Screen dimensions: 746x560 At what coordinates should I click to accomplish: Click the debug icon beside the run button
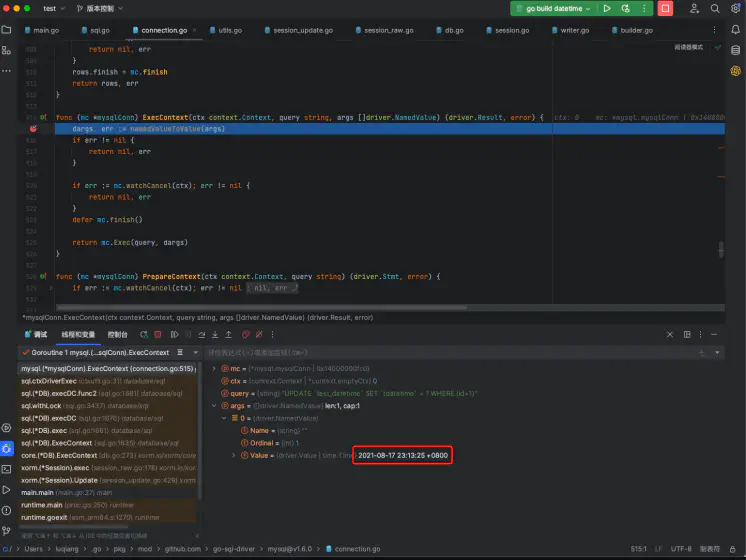(x=625, y=8)
